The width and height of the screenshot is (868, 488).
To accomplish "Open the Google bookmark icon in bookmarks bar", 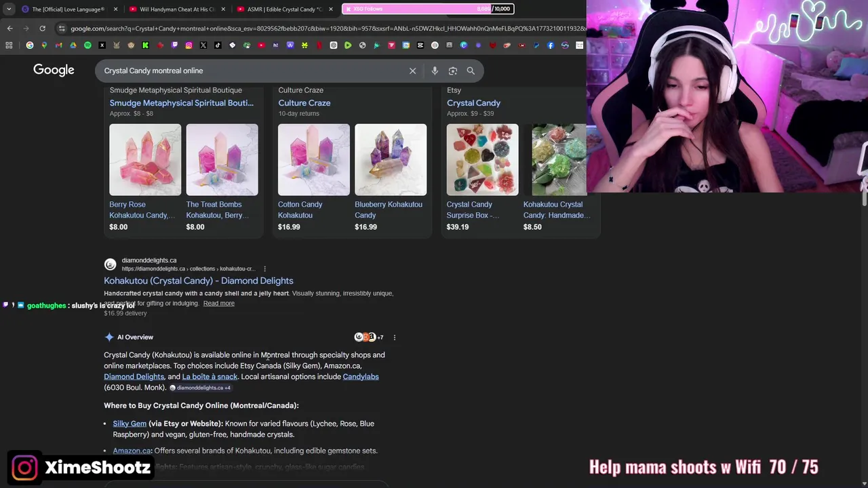I will (x=30, y=45).
